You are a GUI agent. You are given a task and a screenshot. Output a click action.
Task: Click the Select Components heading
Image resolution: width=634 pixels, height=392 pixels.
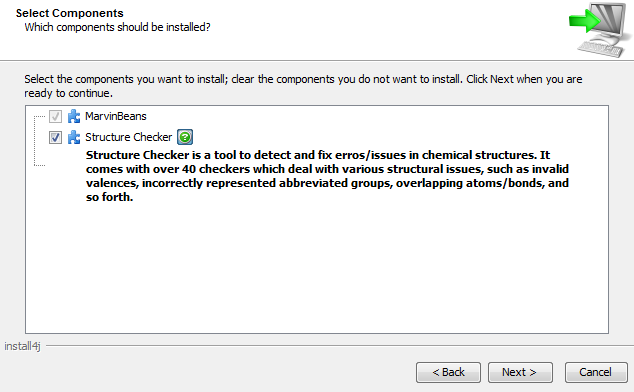click(70, 13)
